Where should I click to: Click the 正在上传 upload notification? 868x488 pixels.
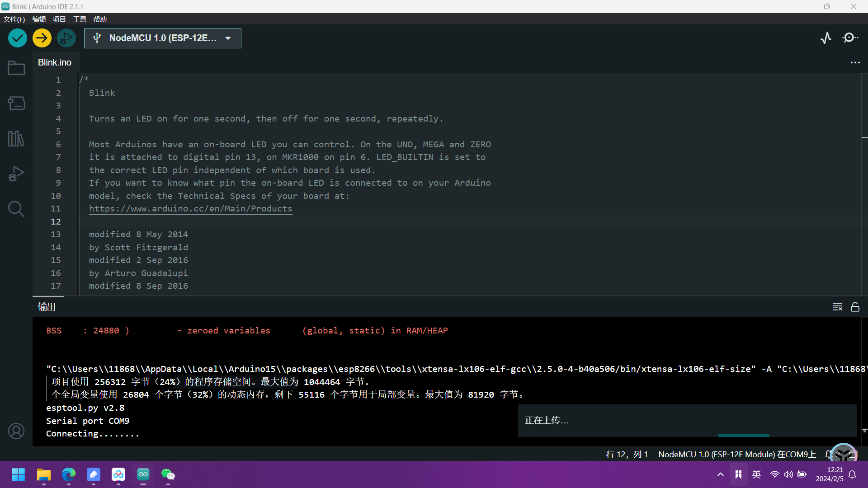click(x=687, y=420)
